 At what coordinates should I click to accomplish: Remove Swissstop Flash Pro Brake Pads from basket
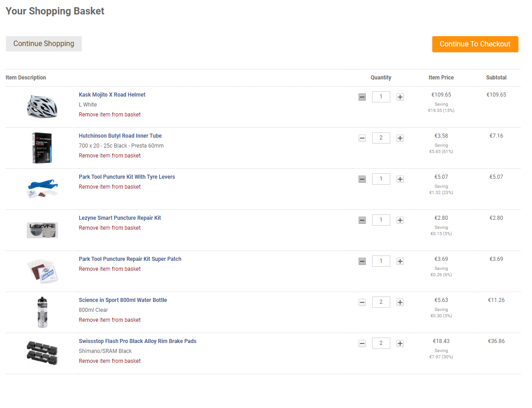110,361
